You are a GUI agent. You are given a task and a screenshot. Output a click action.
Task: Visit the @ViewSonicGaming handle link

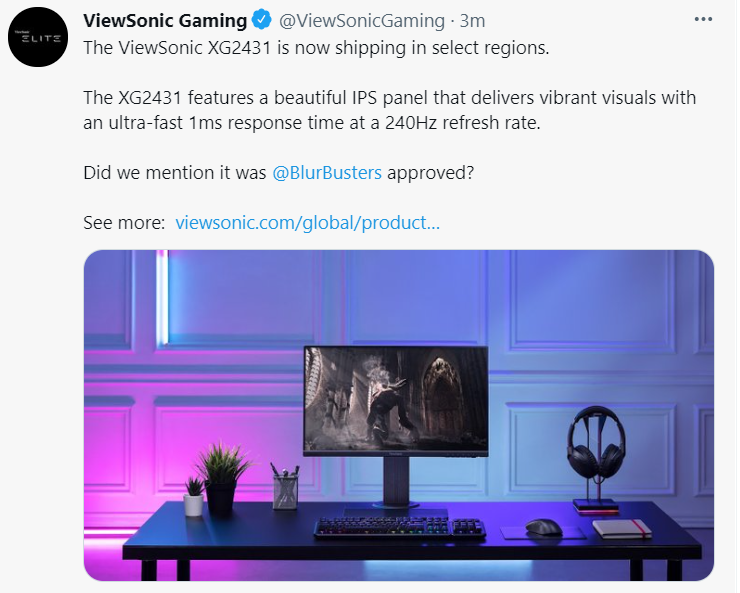[x=362, y=21]
